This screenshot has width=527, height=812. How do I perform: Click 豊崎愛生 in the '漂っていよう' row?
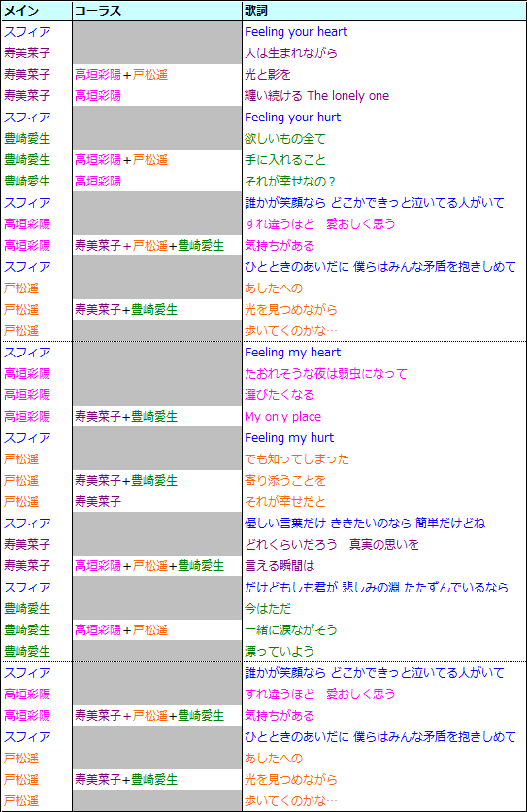[27, 652]
